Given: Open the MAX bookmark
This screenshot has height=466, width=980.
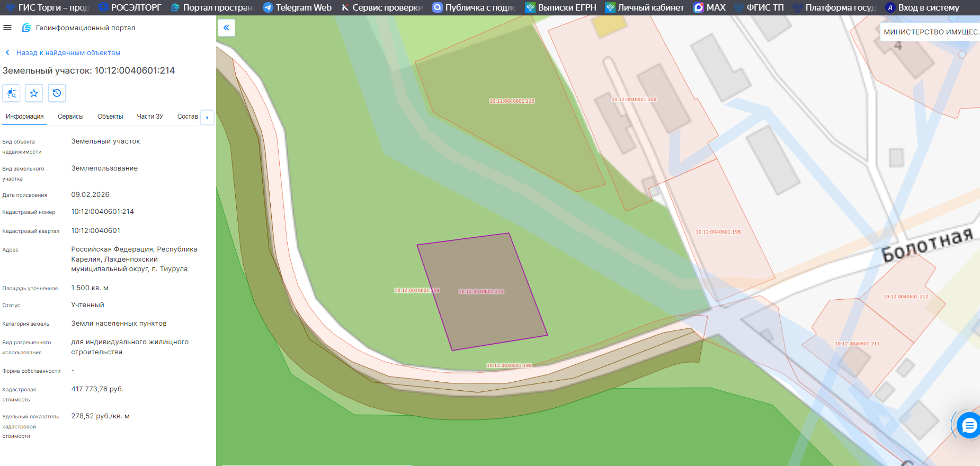Looking at the screenshot, I should click(710, 7).
